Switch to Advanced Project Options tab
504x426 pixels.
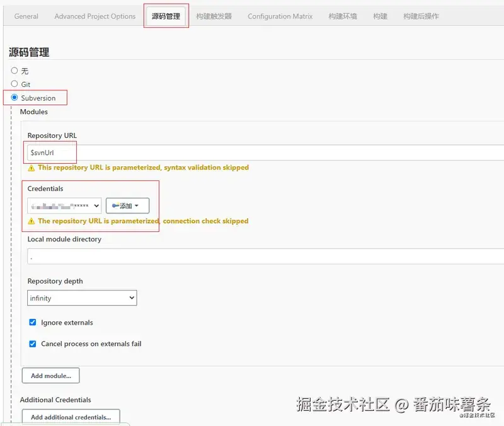(x=95, y=16)
